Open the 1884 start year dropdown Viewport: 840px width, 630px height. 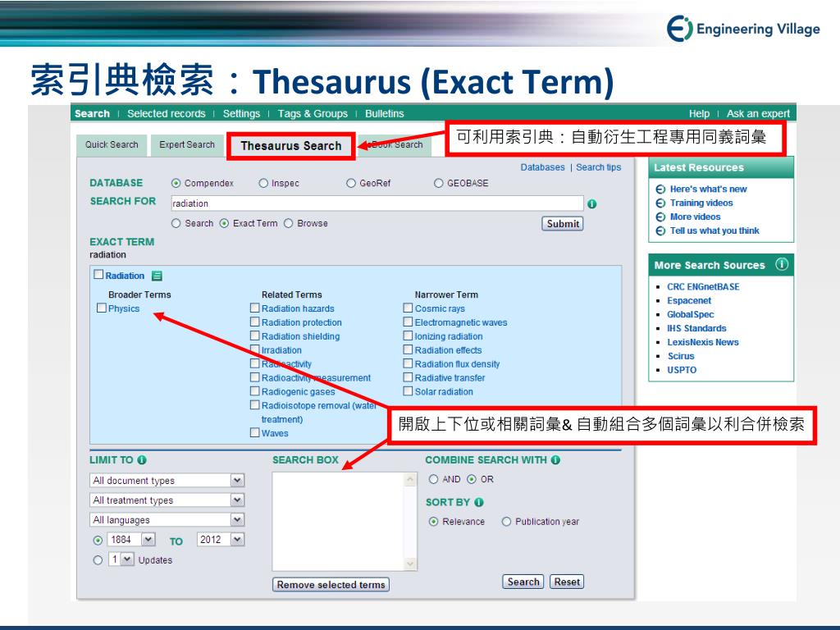[x=132, y=540]
